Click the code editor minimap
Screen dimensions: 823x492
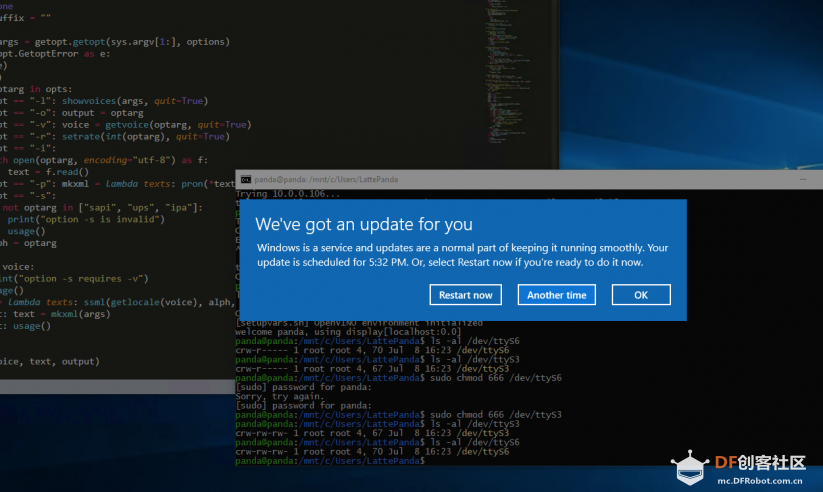coord(507,74)
